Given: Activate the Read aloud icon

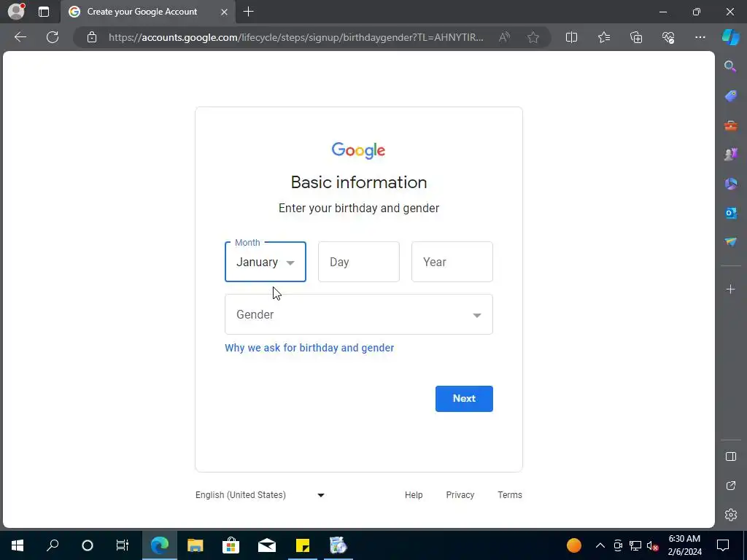Looking at the screenshot, I should [504, 37].
